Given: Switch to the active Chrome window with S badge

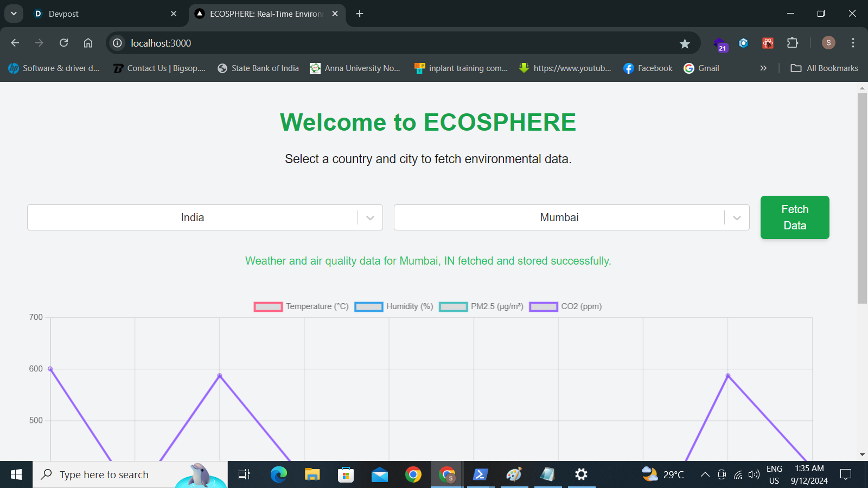Looking at the screenshot, I should (447, 474).
